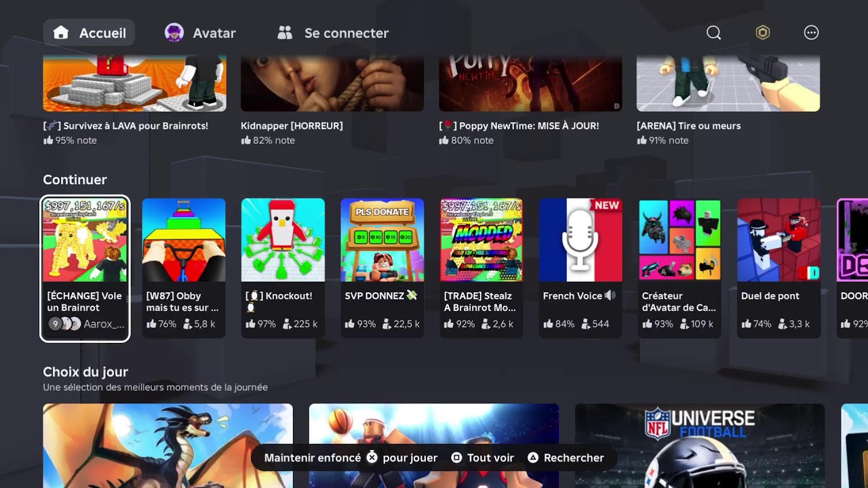Click the 82% note rating text
The image size is (868, 488).
[268, 140]
